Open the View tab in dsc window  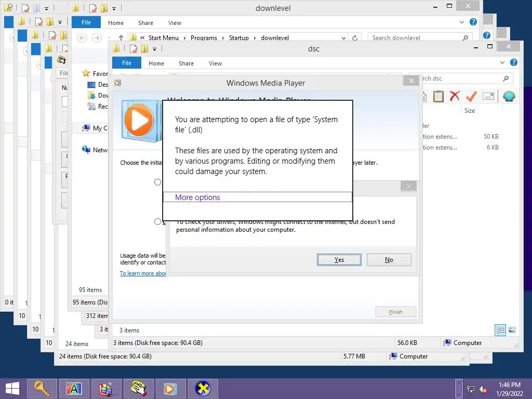[x=215, y=63]
